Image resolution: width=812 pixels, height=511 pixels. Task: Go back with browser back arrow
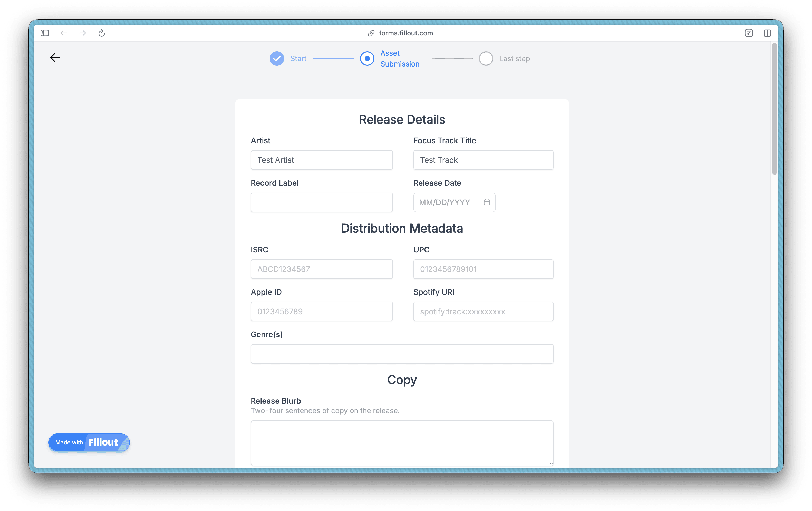tap(63, 33)
